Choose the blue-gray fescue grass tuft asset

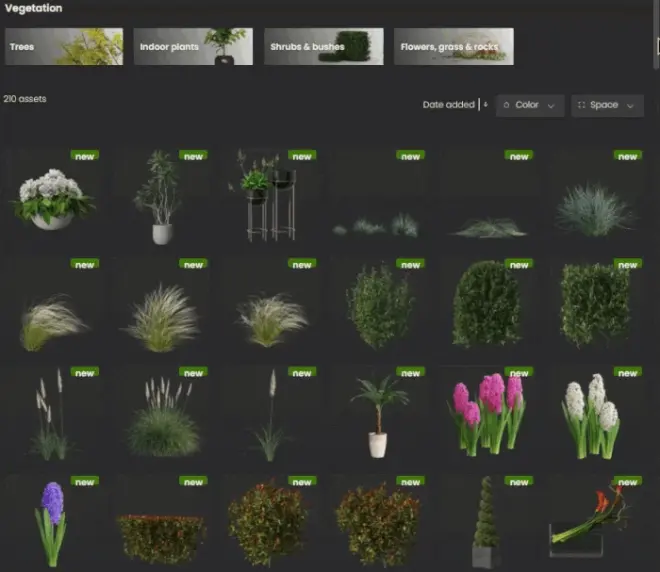pyautogui.click(x=594, y=210)
